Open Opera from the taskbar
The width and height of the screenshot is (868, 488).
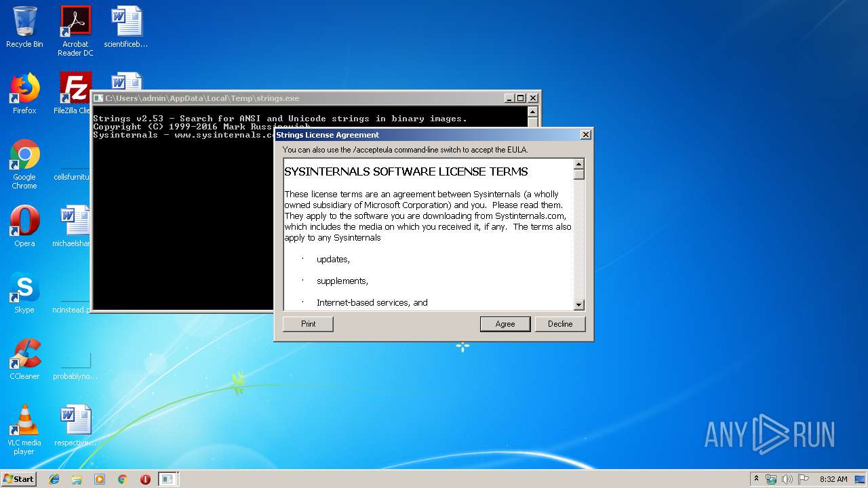tap(145, 479)
